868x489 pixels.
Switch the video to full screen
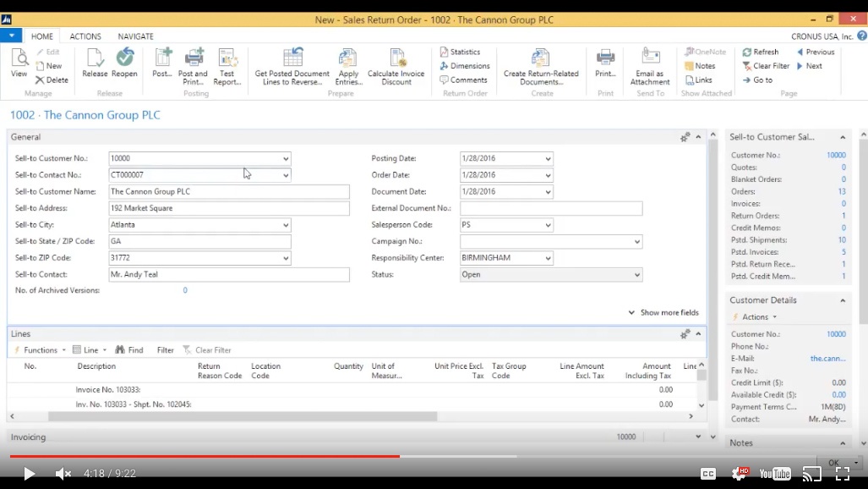click(x=843, y=474)
